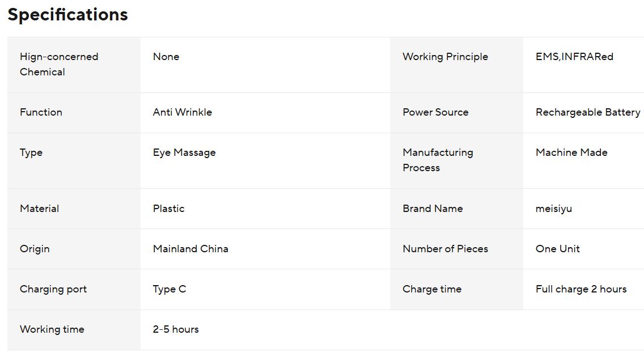Select the Function row label
This screenshot has width=644, height=352.
pyautogui.click(x=41, y=112)
